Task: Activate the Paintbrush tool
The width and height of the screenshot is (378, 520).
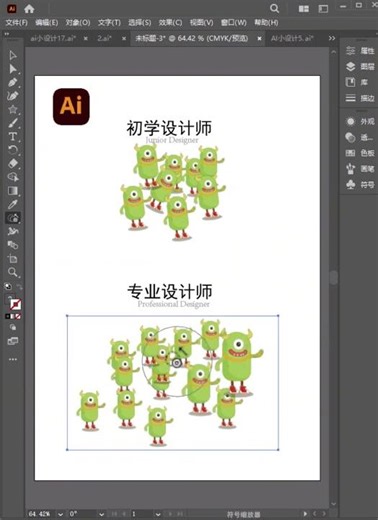Action: click(x=13, y=123)
